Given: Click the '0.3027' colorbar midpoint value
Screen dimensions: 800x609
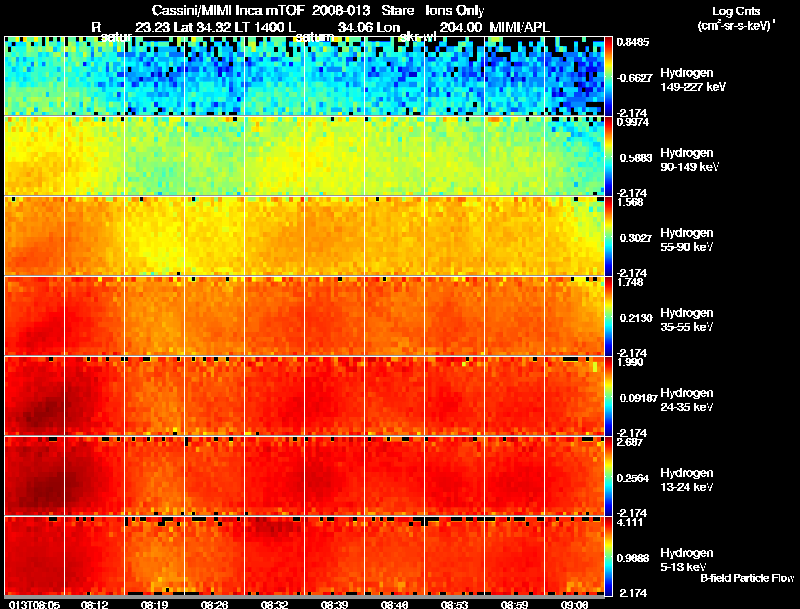Looking at the screenshot, I should (636, 238).
